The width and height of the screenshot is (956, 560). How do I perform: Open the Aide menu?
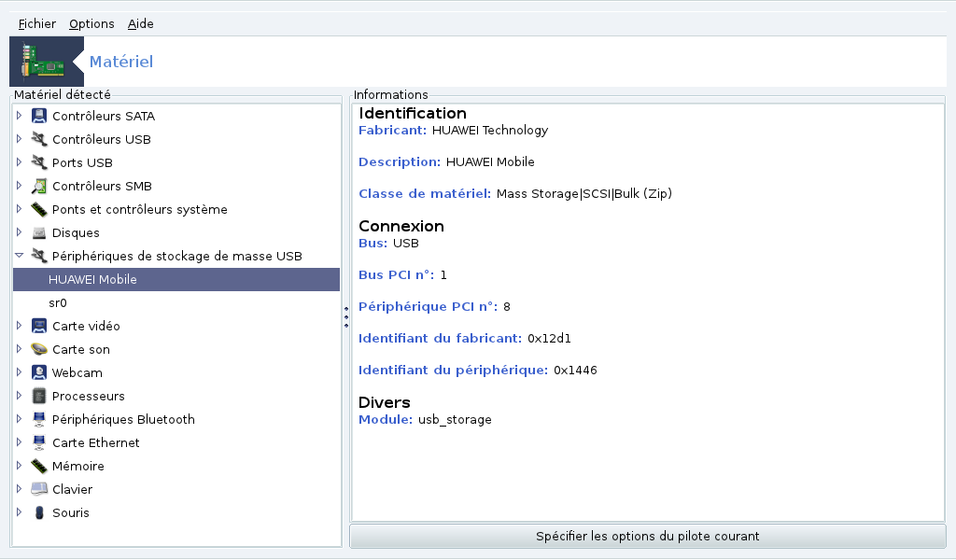pos(140,23)
